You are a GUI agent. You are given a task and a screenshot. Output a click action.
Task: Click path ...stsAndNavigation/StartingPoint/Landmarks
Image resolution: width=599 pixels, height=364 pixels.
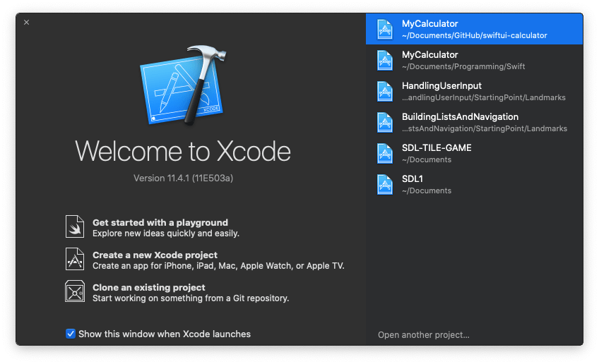point(485,128)
